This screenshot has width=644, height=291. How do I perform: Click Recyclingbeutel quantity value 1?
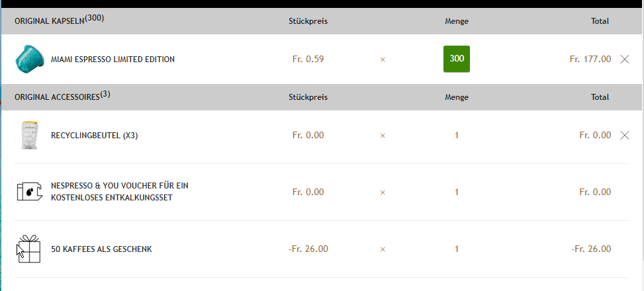pos(457,136)
